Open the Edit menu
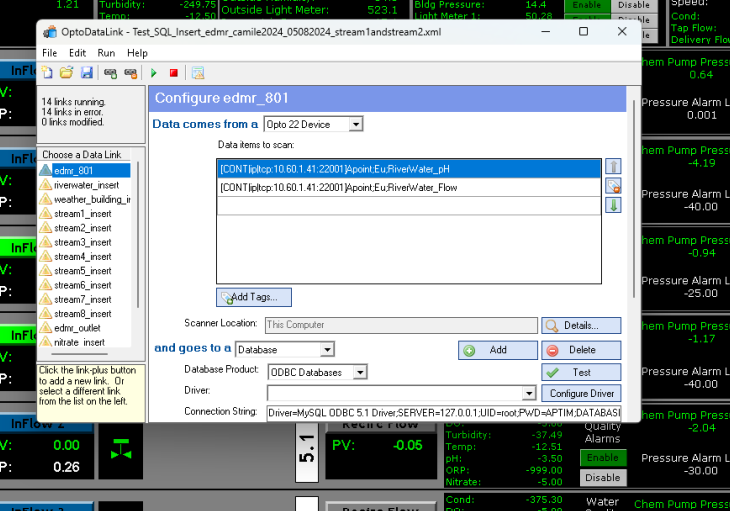 coord(77,53)
